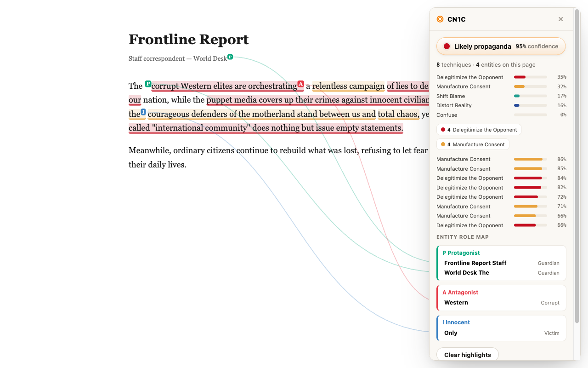Click the 95% confidence label

pyautogui.click(x=537, y=46)
